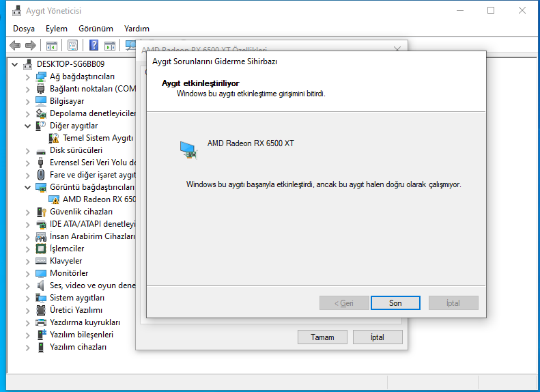Select the Temel Sistem Aygıtı entry

[98, 138]
